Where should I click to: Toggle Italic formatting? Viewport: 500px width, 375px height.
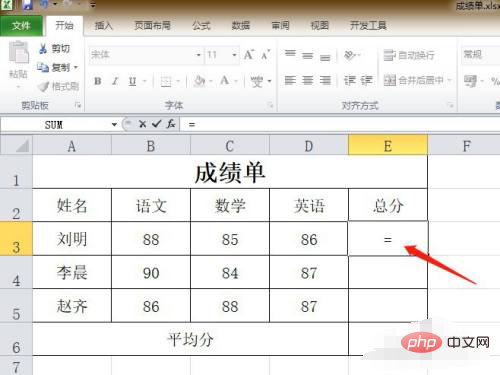coord(115,81)
